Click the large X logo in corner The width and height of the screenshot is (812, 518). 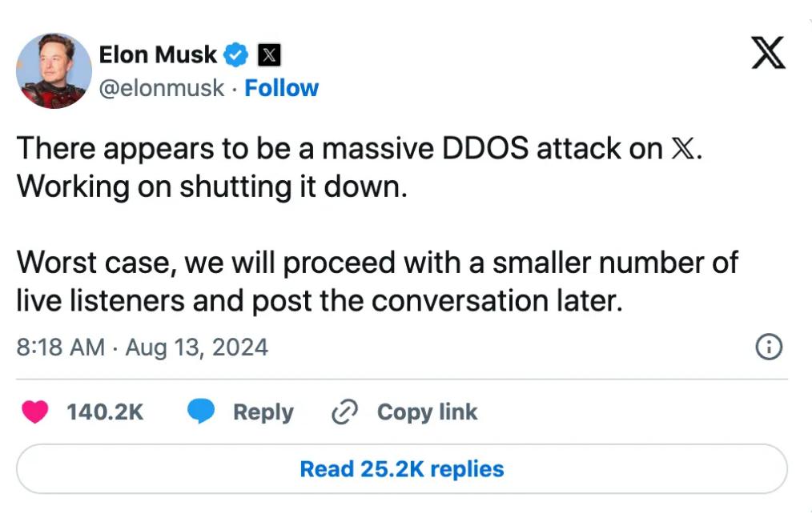[x=768, y=54]
